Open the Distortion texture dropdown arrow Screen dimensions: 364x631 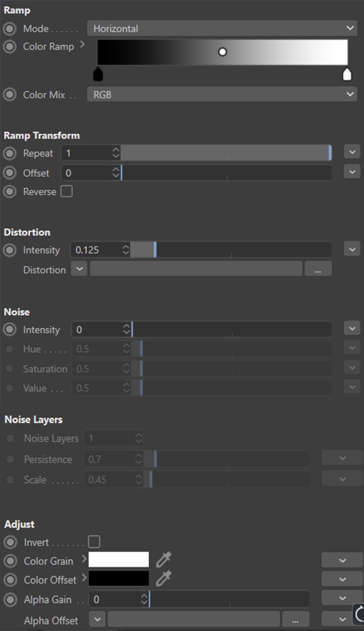(79, 269)
